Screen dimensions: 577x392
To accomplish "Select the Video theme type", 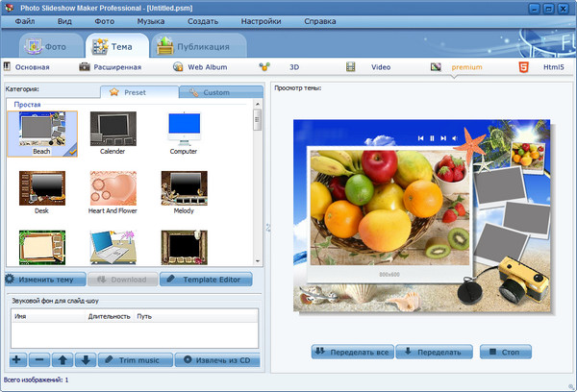I will coord(381,67).
